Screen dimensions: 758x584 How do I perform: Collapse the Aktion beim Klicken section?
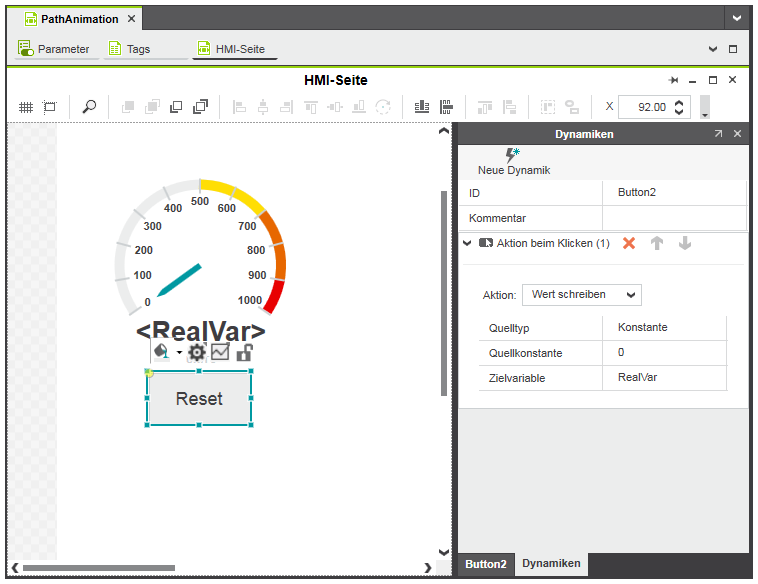pos(467,243)
